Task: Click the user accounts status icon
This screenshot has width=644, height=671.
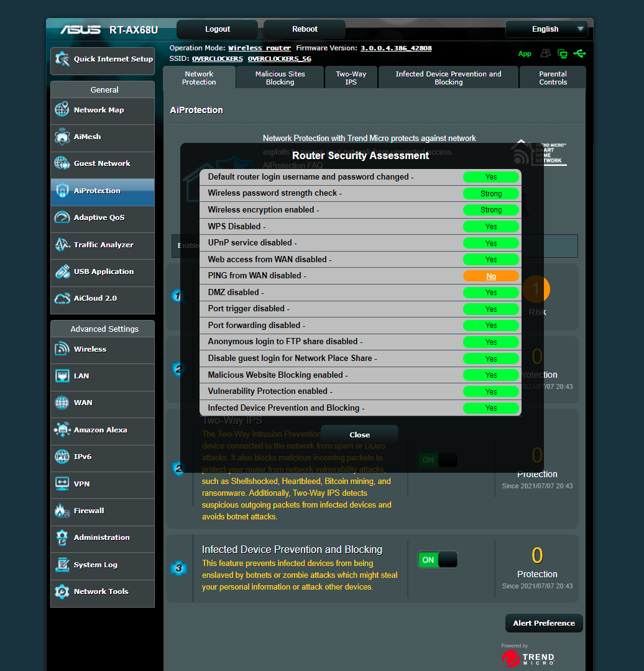Action: tap(546, 53)
